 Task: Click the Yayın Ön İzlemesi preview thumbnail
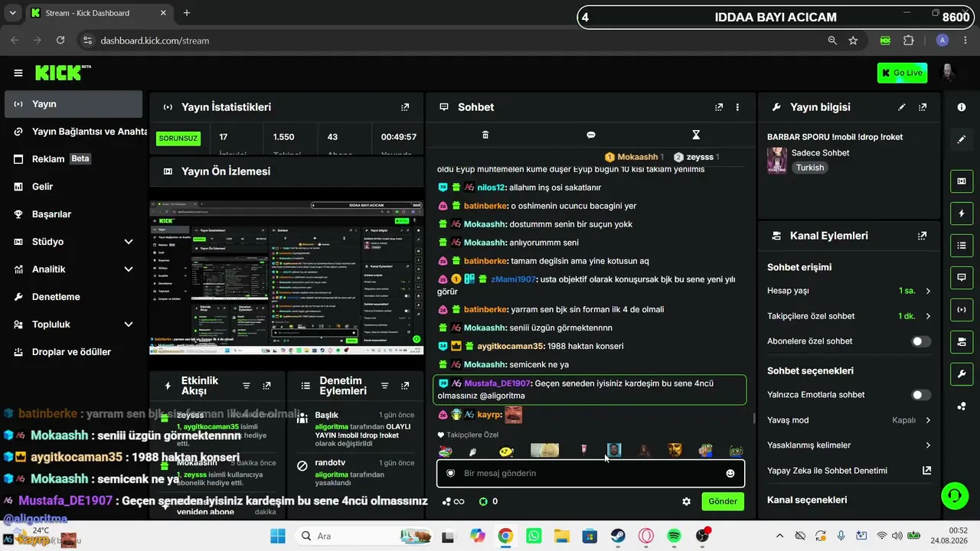coord(286,278)
